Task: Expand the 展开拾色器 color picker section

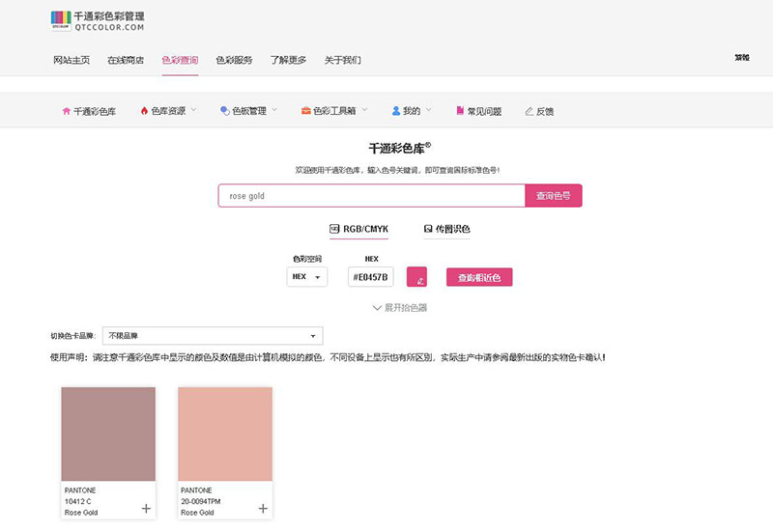Action: coord(399,307)
